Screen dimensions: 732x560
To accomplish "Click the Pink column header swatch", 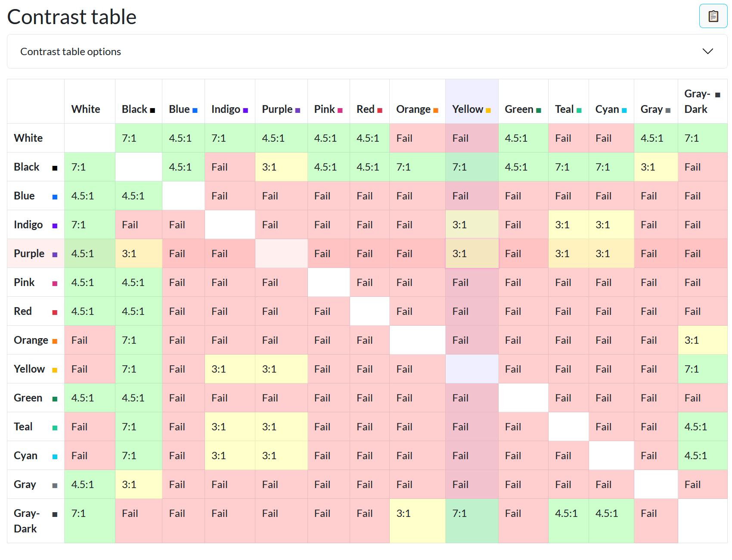I will (340, 110).
